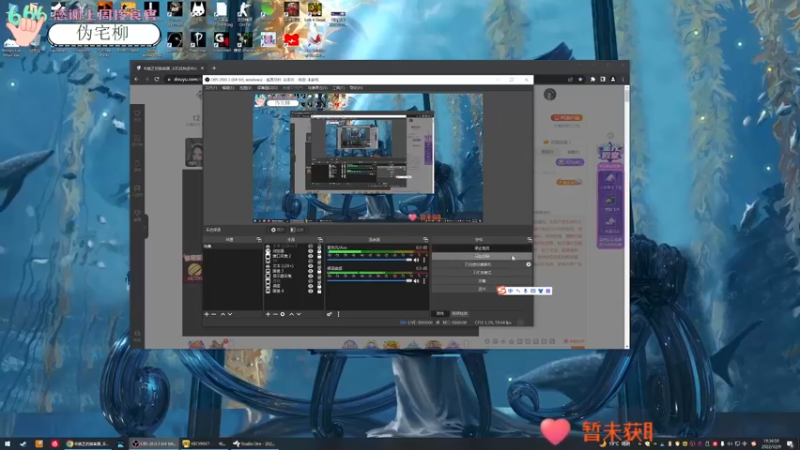Move the selected source up

pyautogui.click(x=291, y=314)
